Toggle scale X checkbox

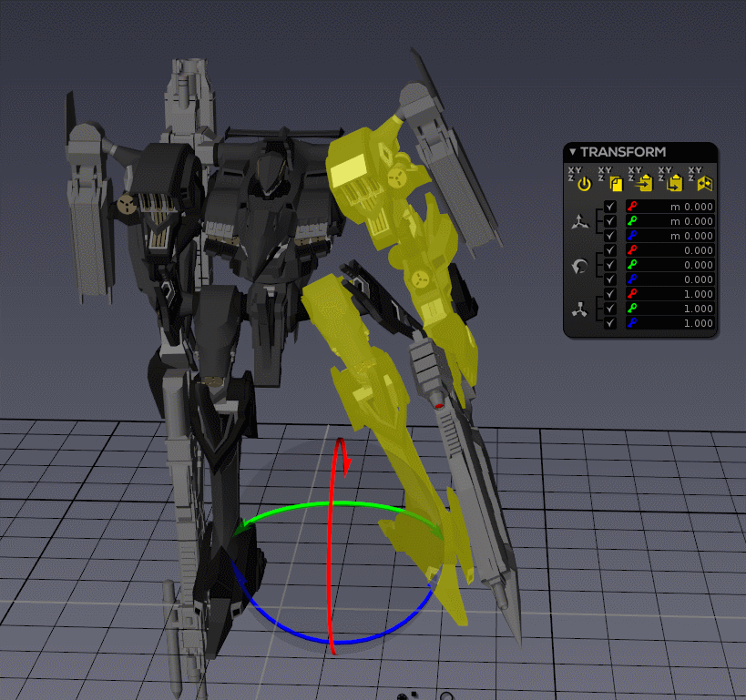click(x=610, y=294)
